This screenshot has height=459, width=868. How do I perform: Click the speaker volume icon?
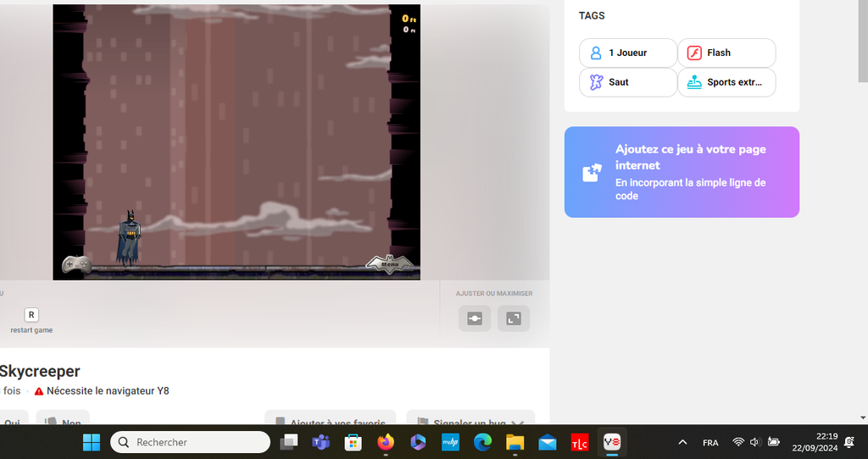coord(755,442)
